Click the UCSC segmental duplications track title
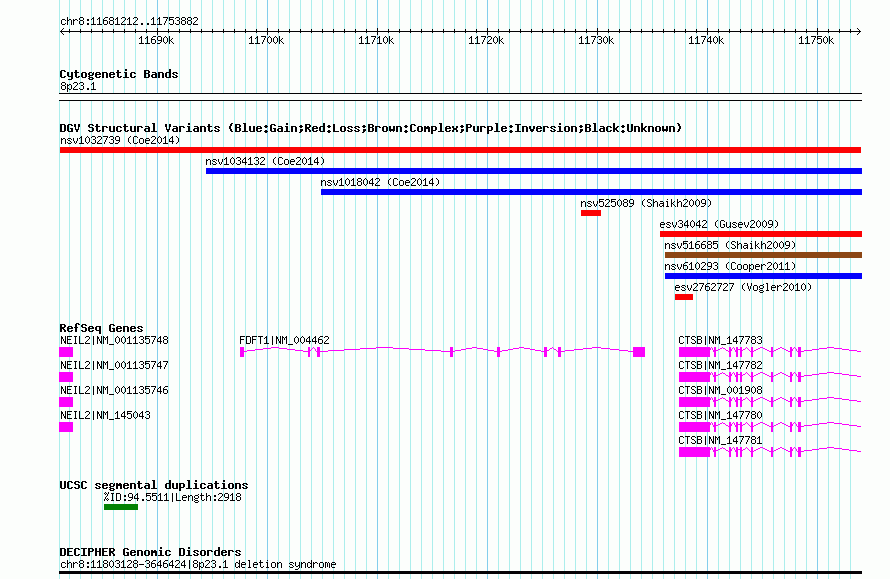The image size is (890, 579). coord(154,485)
